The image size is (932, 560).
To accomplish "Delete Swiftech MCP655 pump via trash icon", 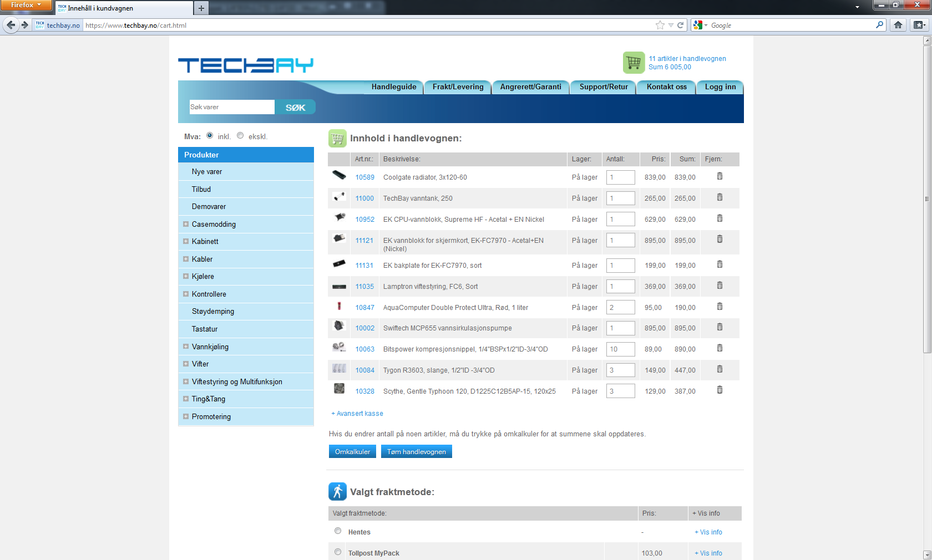I will pyautogui.click(x=720, y=327).
